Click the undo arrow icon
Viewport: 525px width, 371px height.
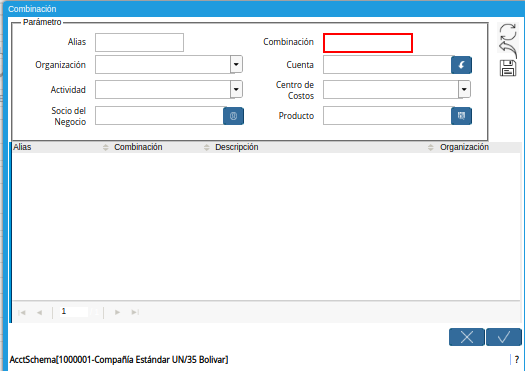tap(508, 50)
